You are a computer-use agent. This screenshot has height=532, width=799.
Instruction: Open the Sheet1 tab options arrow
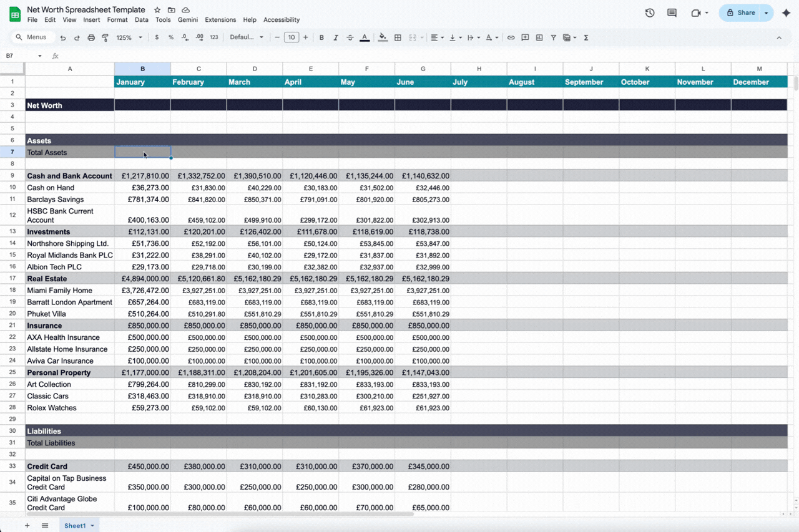(92, 526)
